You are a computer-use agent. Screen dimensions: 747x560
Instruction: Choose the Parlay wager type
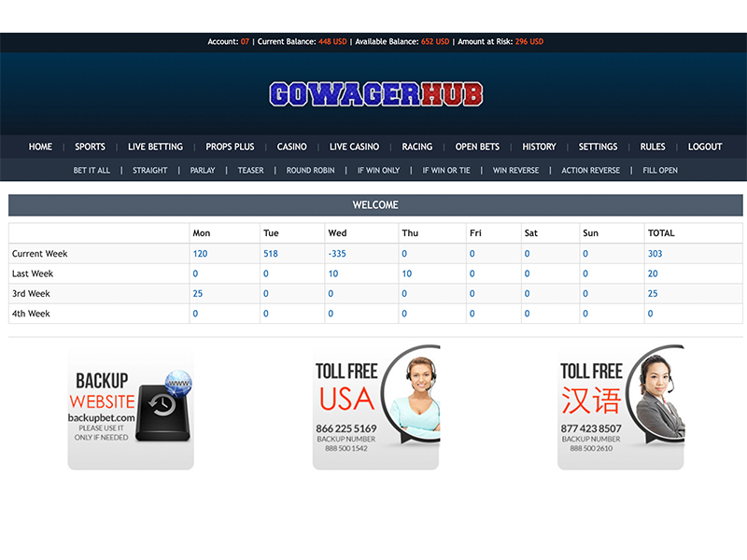203,170
